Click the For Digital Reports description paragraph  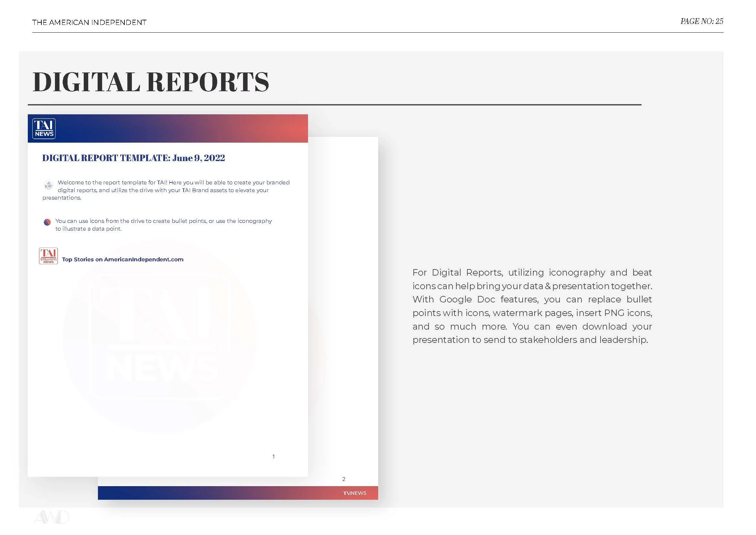[x=532, y=306]
